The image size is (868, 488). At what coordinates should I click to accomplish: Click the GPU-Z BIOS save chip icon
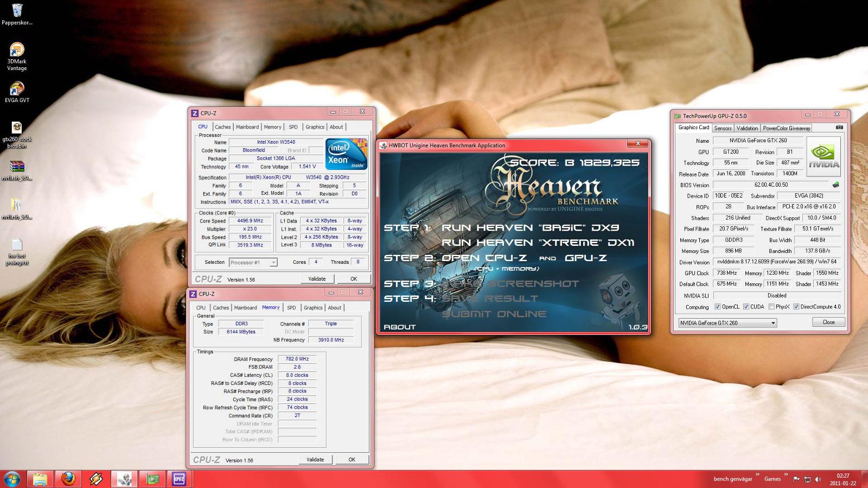tap(836, 185)
